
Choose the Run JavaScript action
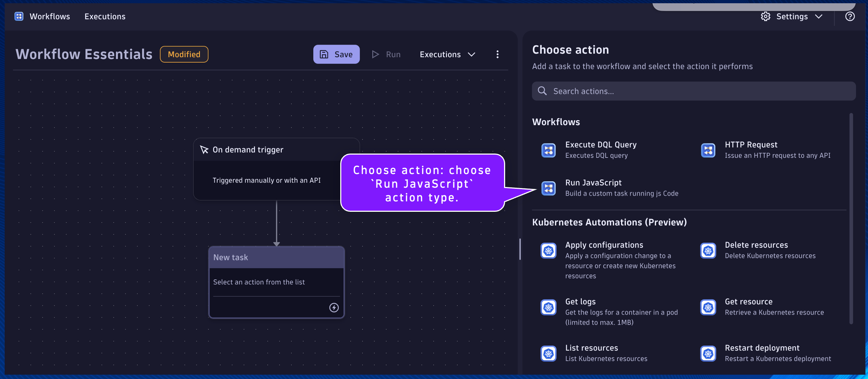pos(622,188)
